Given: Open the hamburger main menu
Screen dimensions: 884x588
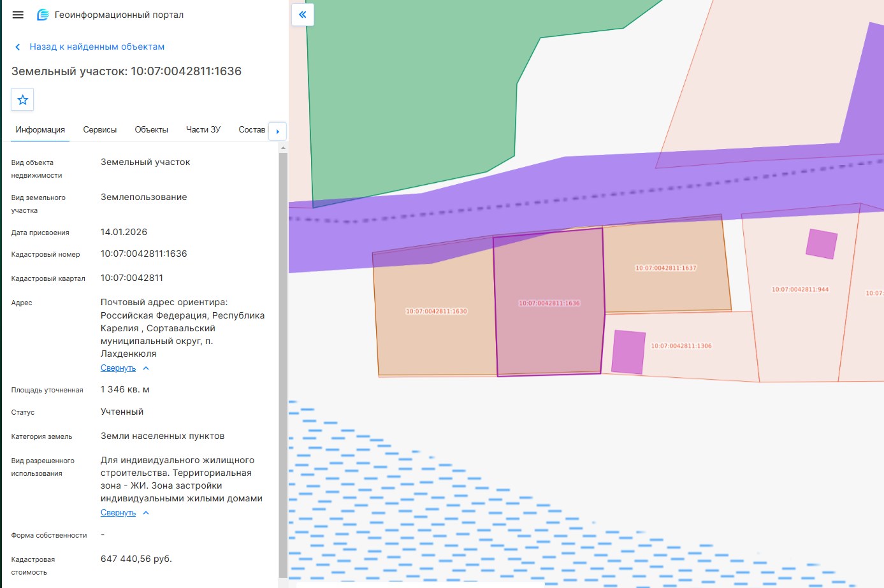Looking at the screenshot, I should [18, 15].
